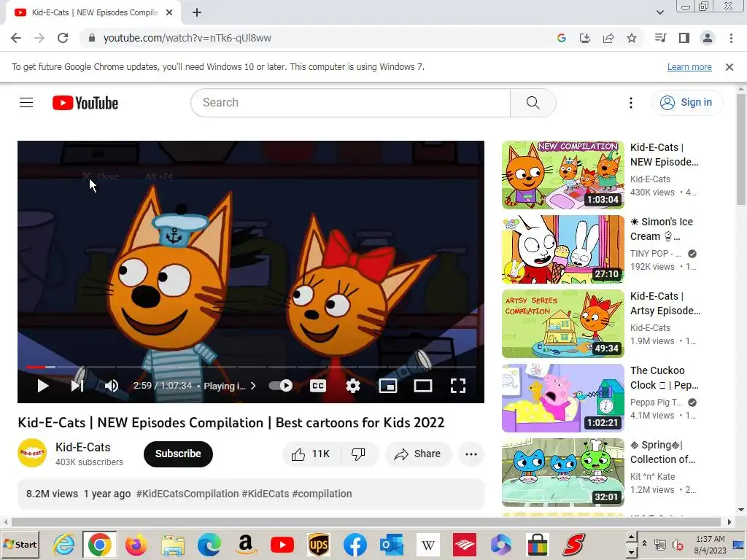This screenshot has width=747, height=560.
Task: Bookmark this tab with star
Action: point(632,38)
